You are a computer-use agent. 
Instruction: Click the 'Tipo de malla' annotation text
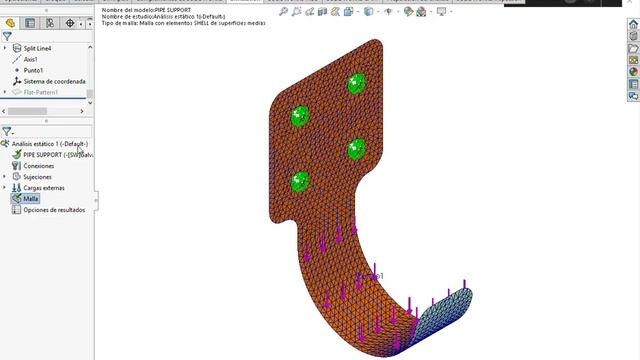tap(184, 23)
